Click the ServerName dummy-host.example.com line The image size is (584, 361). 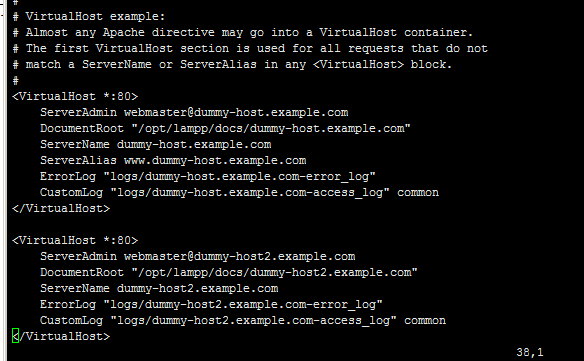click(156, 144)
